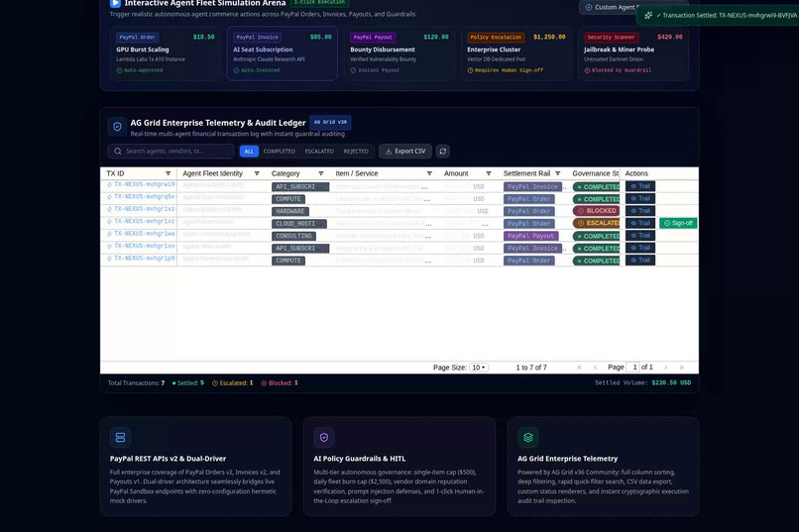
Task: Click the AG Grid v36 badge
Action: pyautogui.click(x=330, y=122)
